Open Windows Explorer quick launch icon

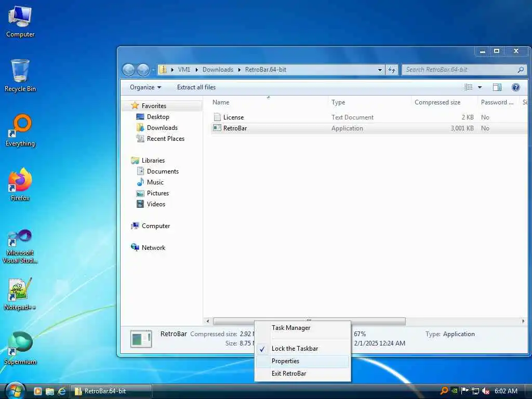click(49, 391)
